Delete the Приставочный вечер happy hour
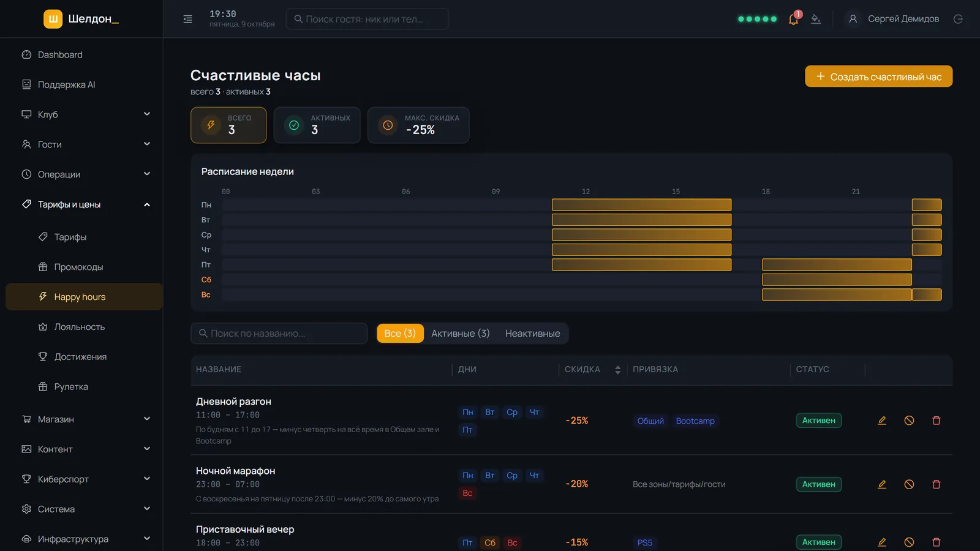 click(x=937, y=542)
